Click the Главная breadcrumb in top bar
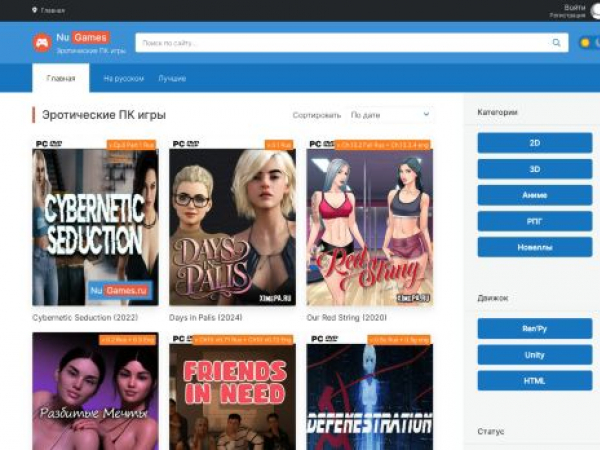Viewport: 600px width, 450px height. pyautogui.click(x=53, y=10)
